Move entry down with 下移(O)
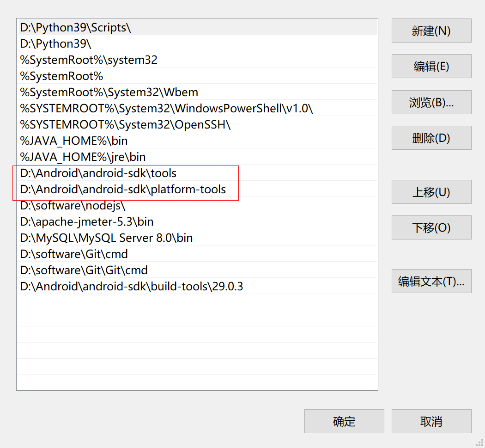 [431, 227]
